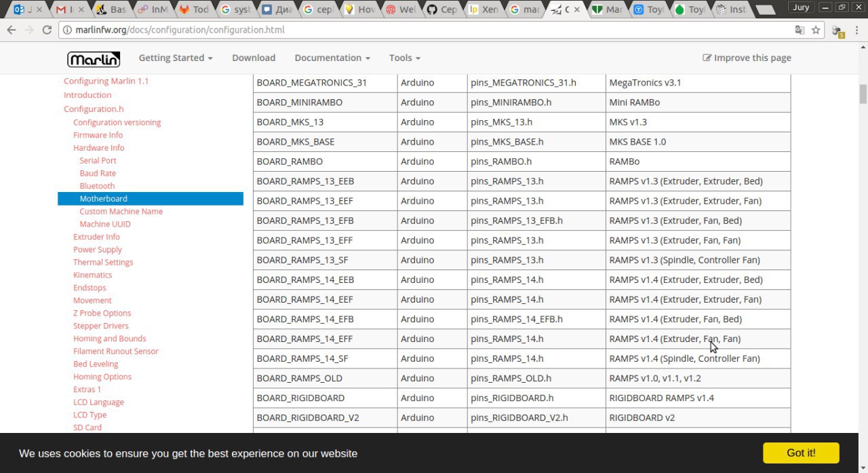Jump to Machine UUID section
Screen dimensions: 868x473
(x=105, y=224)
